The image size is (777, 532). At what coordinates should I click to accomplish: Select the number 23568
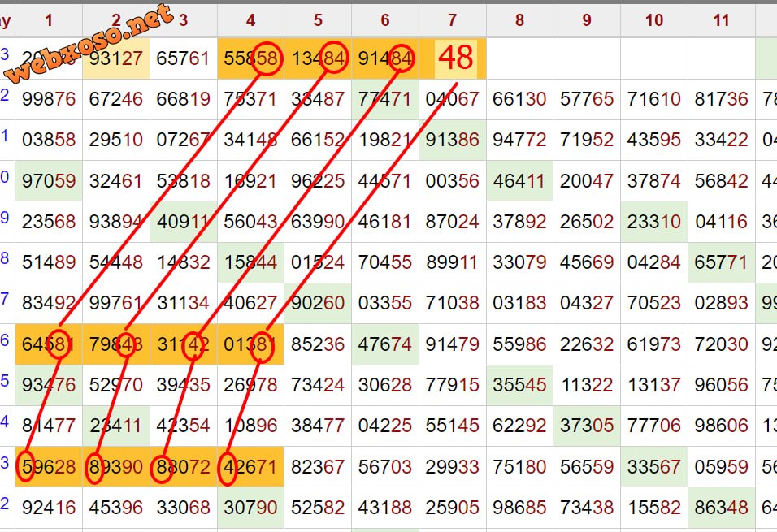click(x=49, y=222)
